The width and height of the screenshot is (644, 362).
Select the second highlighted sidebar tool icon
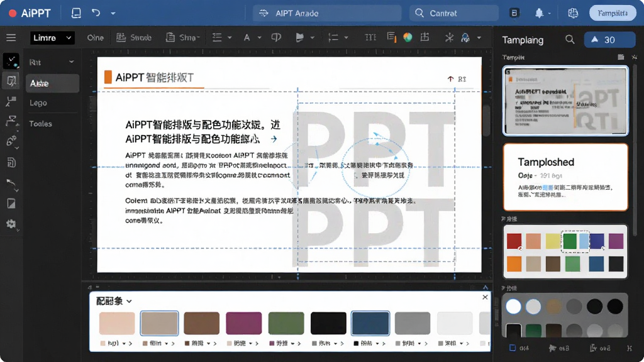11,81
